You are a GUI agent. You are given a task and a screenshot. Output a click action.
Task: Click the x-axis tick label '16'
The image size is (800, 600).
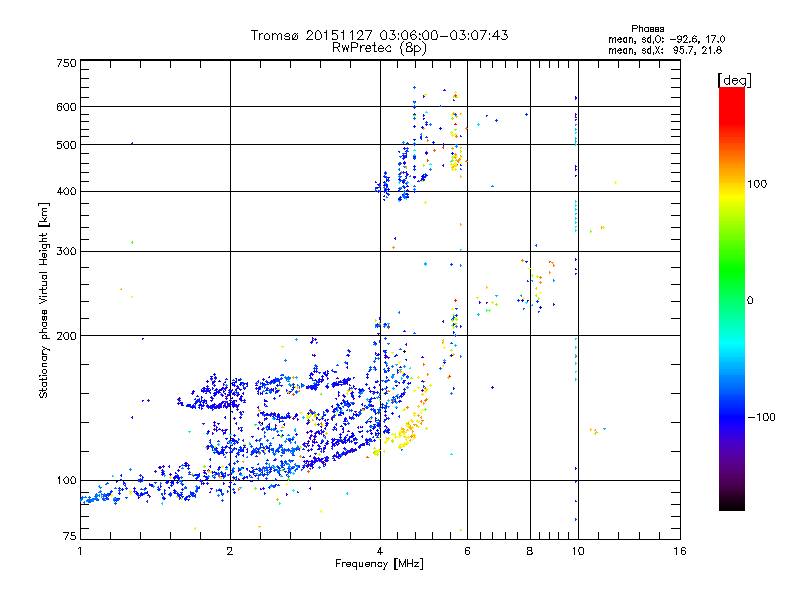[680, 551]
